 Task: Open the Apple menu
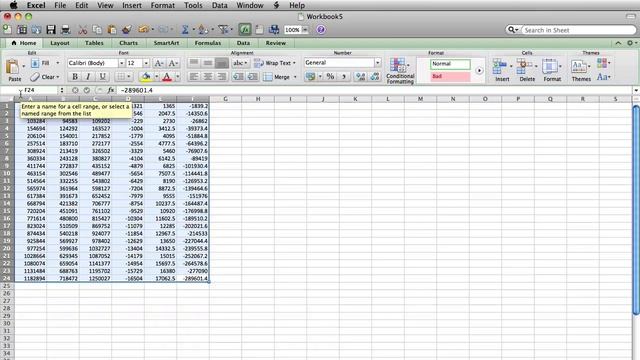point(14,5)
